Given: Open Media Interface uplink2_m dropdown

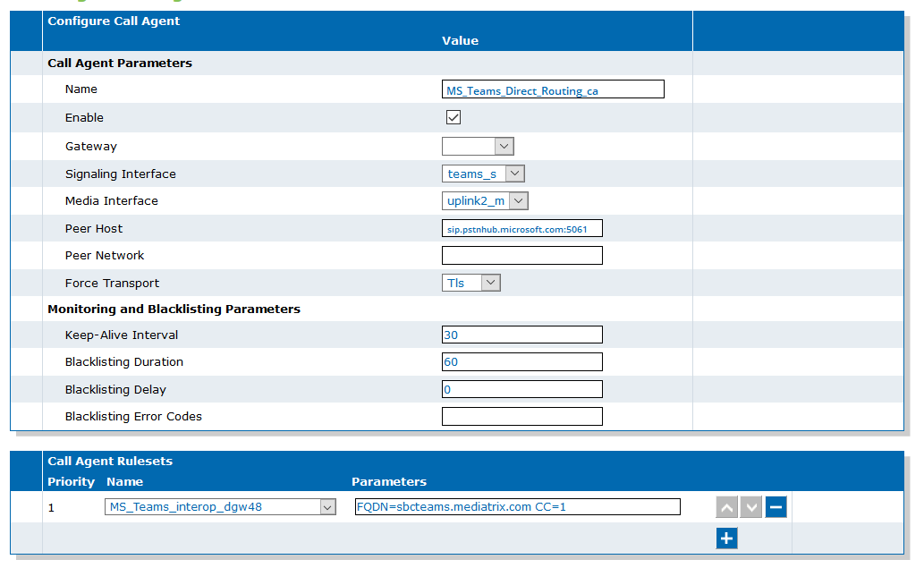Looking at the screenshot, I should [485, 201].
